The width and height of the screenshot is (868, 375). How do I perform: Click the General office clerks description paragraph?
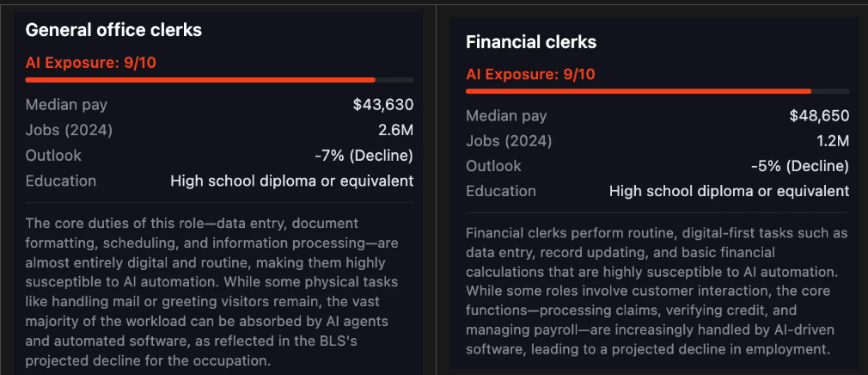212,292
